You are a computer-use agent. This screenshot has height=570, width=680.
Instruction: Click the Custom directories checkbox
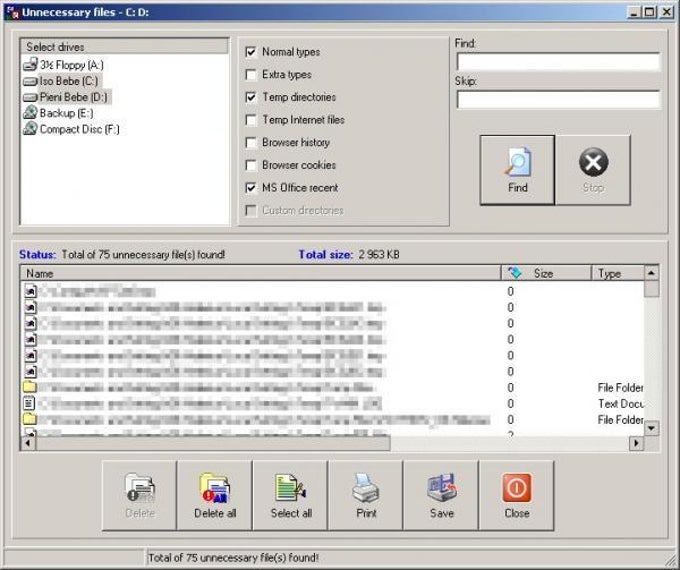tap(251, 210)
